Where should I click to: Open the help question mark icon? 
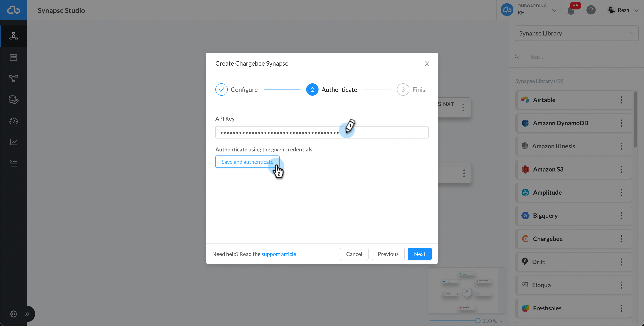591,10
